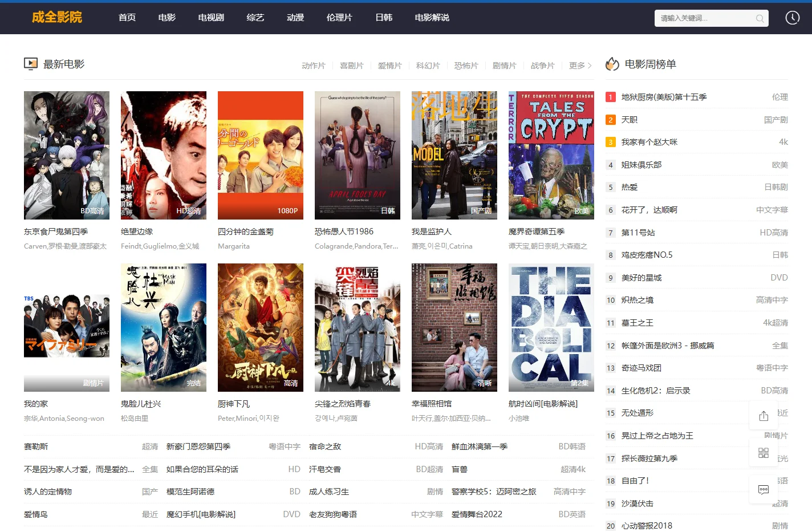Open 恐怖愚人节1986 poster thumbnail

tap(358, 155)
